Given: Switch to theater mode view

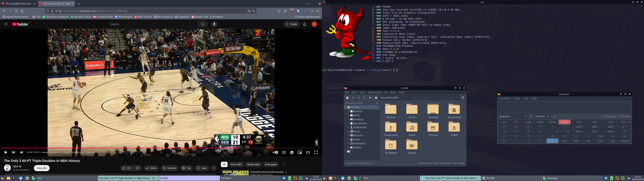Looking at the screenshot, I should coord(308,153).
